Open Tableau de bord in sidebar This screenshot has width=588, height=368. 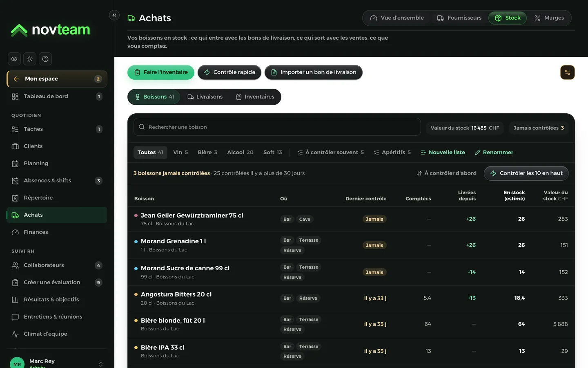tap(57, 96)
